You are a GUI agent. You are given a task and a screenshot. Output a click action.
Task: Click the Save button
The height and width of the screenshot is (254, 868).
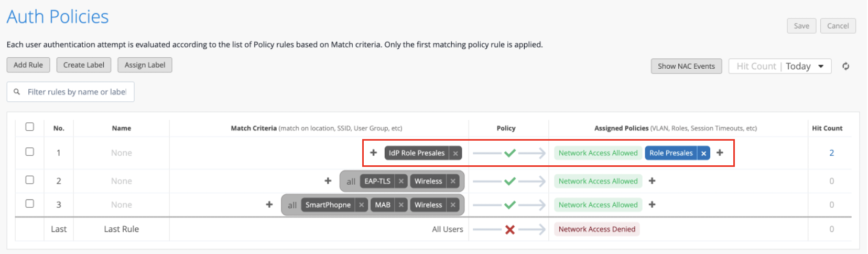[x=801, y=26]
